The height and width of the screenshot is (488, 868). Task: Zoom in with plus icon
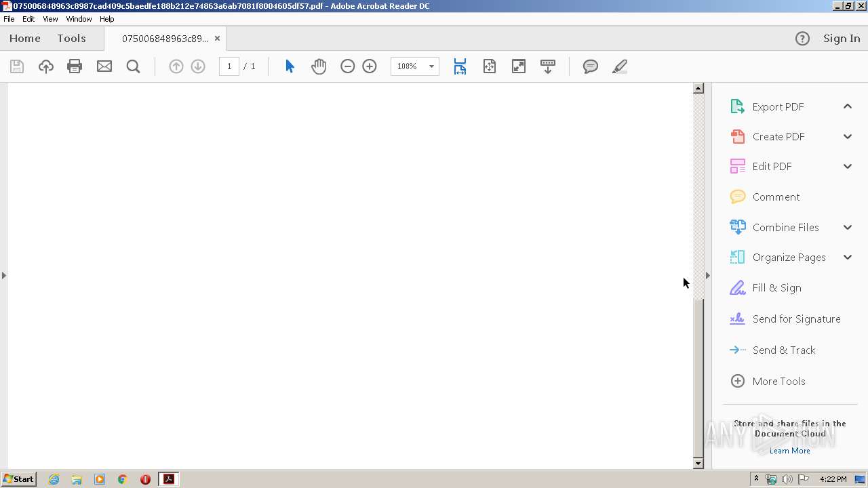point(370,66)
